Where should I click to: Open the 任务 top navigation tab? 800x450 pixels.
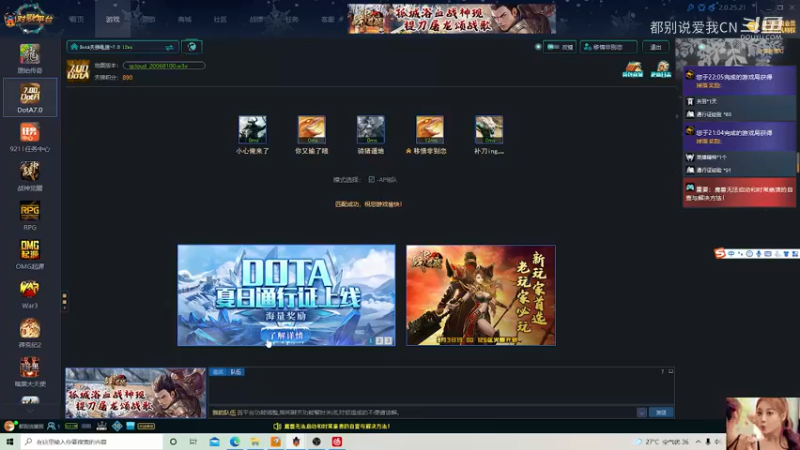292,19
